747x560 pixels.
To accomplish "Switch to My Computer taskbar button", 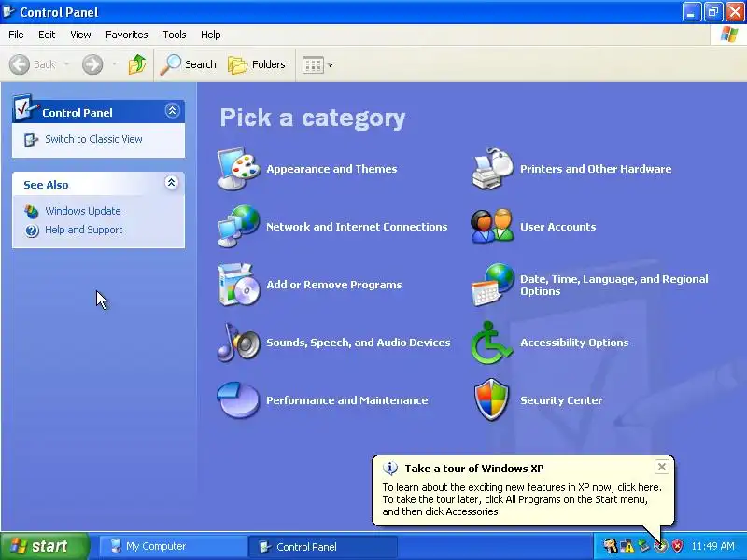I will click(x=173, y=546).
